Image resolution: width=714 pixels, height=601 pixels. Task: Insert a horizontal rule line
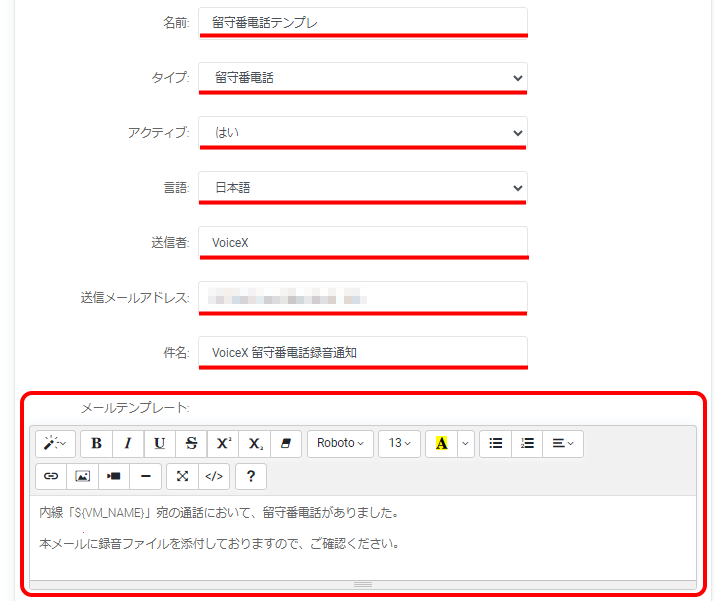pyautogui.click(x=146, y=476)
